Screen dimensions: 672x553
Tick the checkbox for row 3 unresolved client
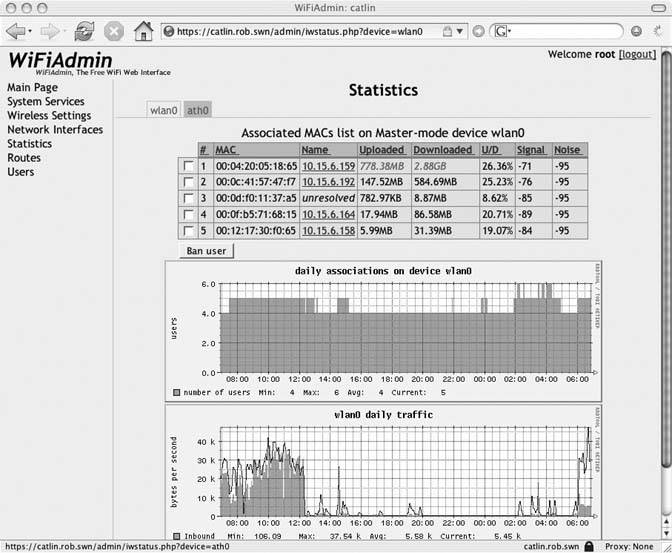(x=187, y=198)
